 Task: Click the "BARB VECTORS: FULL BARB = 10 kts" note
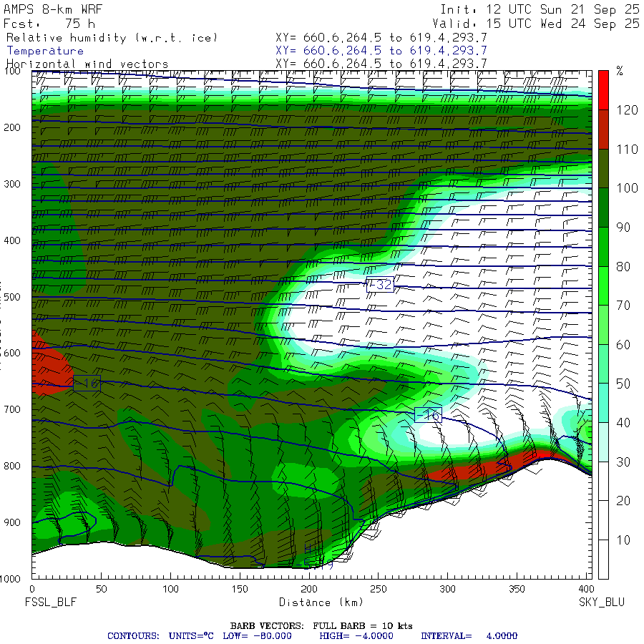point(321,625)
